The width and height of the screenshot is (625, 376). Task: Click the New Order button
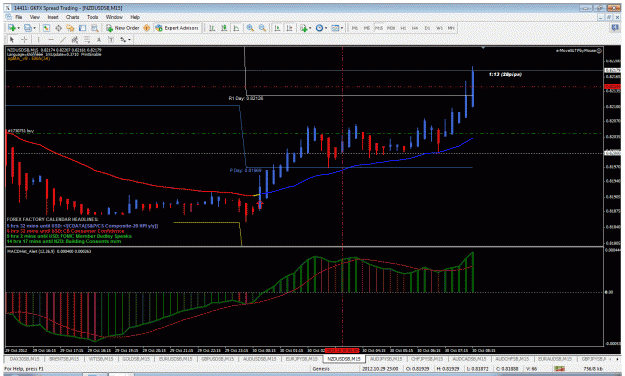point(122,28)
